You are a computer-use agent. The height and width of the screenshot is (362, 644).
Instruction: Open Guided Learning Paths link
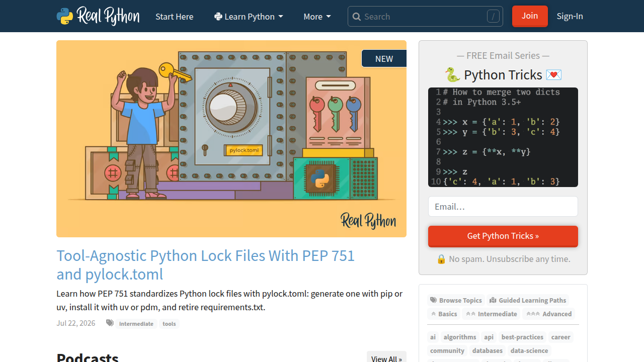[x=528, y=300]
